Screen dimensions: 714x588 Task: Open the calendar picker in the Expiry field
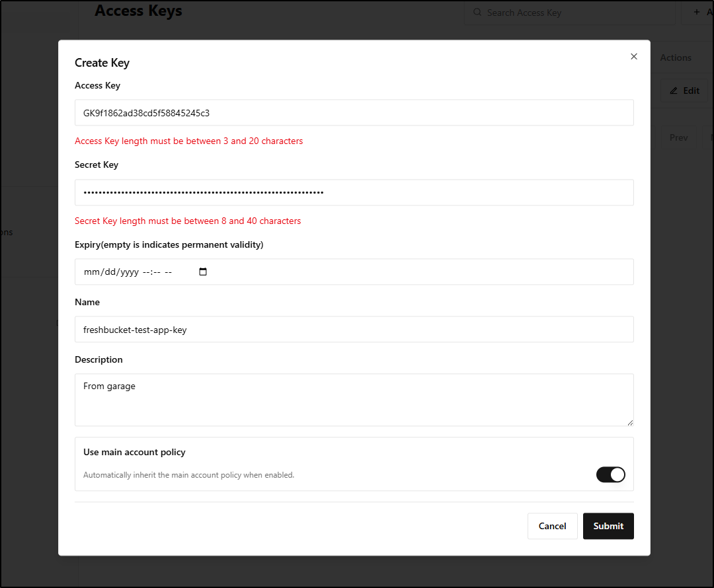tap(203, 272)
